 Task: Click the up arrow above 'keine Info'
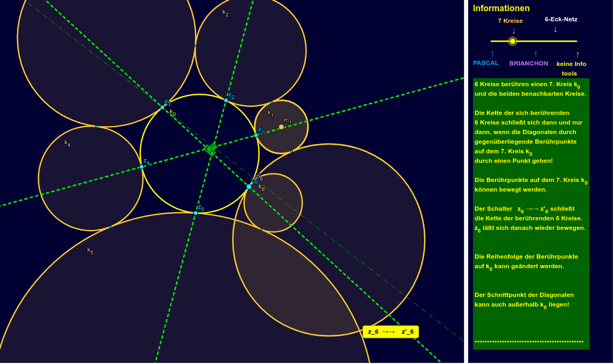[x=578, y=54]
